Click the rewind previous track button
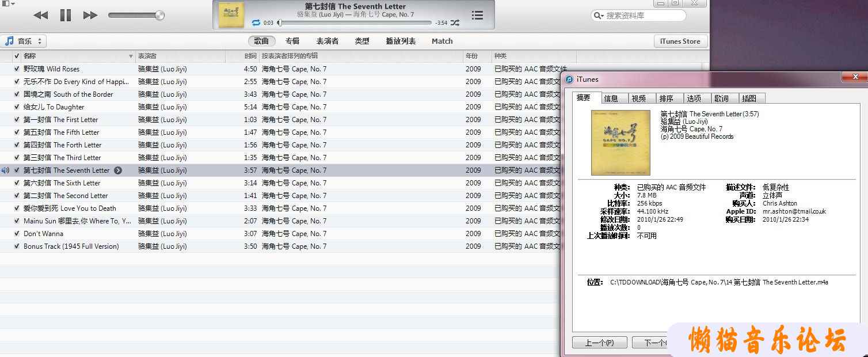868x357 pixels. point(41,16)
